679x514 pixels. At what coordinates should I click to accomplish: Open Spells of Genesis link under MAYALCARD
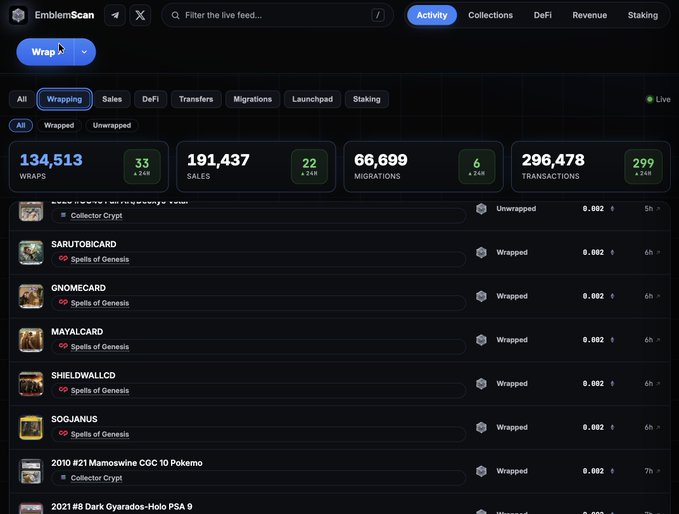(100, 347)
